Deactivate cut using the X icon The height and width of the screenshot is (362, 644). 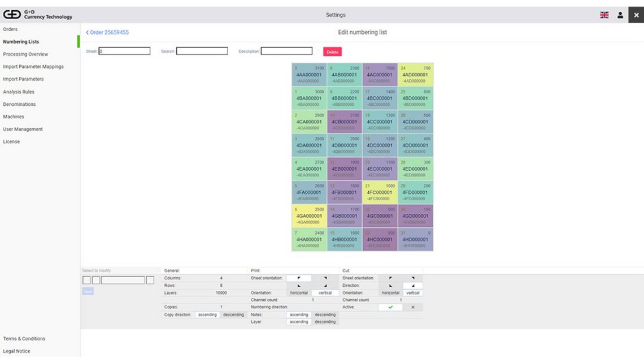pos(413,307)
